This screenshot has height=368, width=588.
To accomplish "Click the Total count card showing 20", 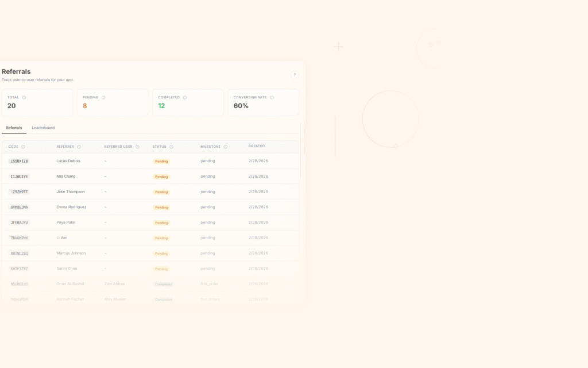I will 37,102.
